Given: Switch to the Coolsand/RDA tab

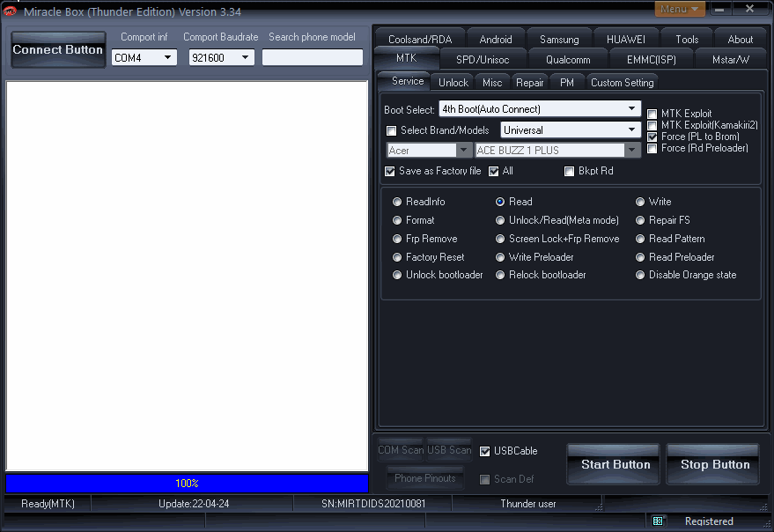Looking at the screenshot, I should (x=419, y=39).
